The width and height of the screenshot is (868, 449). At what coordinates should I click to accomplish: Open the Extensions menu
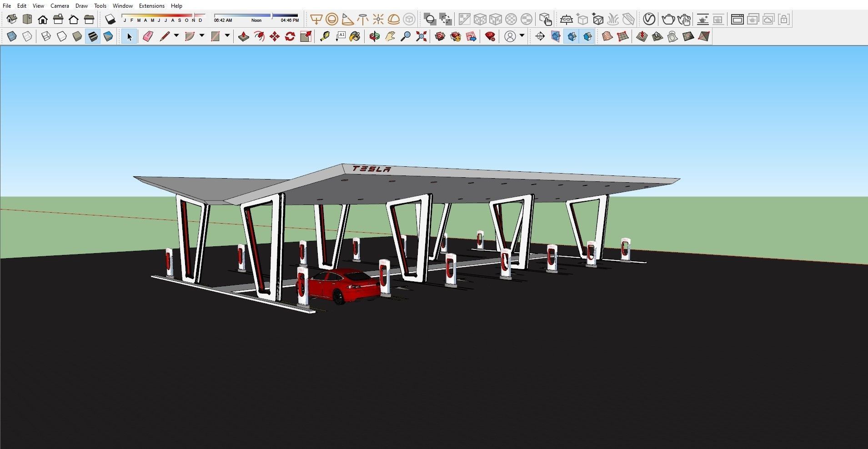click(x=152, y=6)
